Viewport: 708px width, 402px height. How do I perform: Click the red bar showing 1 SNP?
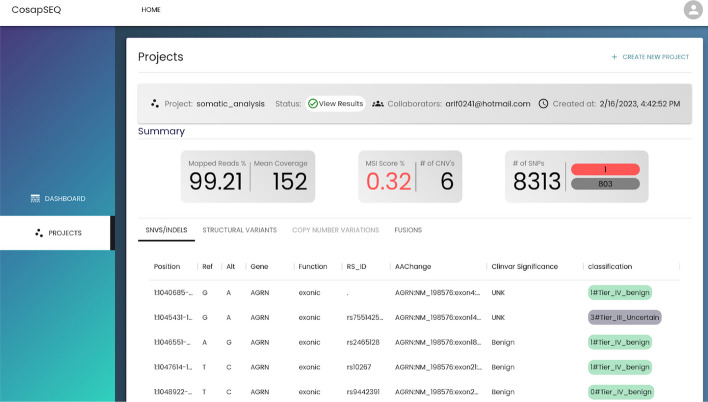coord(605,169)
